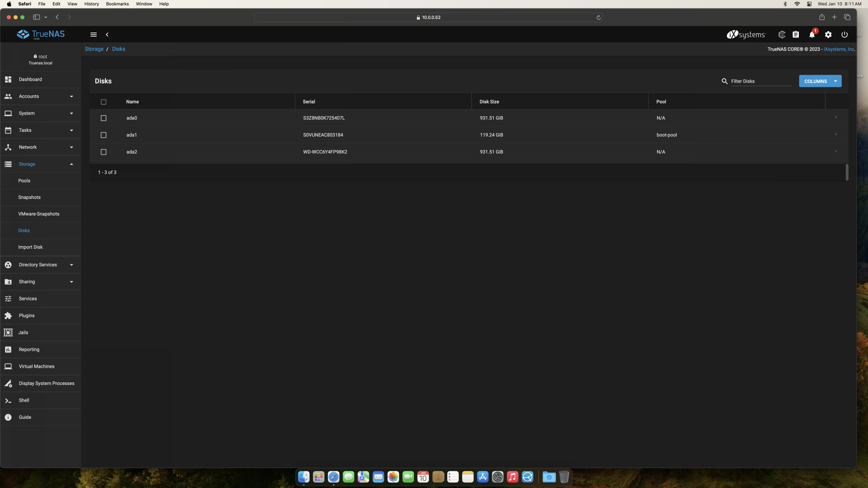The height and width of the screenshot is (488, 868).
Task: Open App Store from the Dock
Action: (x=483, y=477)
